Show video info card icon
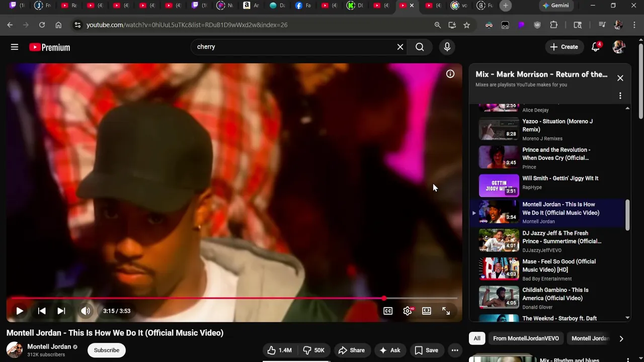This screenshot has height=362, width=644. click(450, 74)
